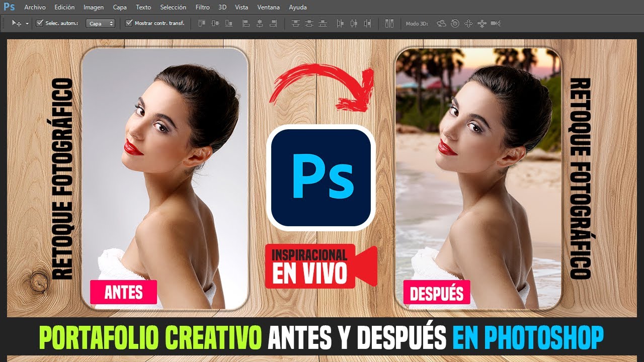Click the large Ps logo in canvas center
This screenshot has height=362, width=644.
point(321,177)
